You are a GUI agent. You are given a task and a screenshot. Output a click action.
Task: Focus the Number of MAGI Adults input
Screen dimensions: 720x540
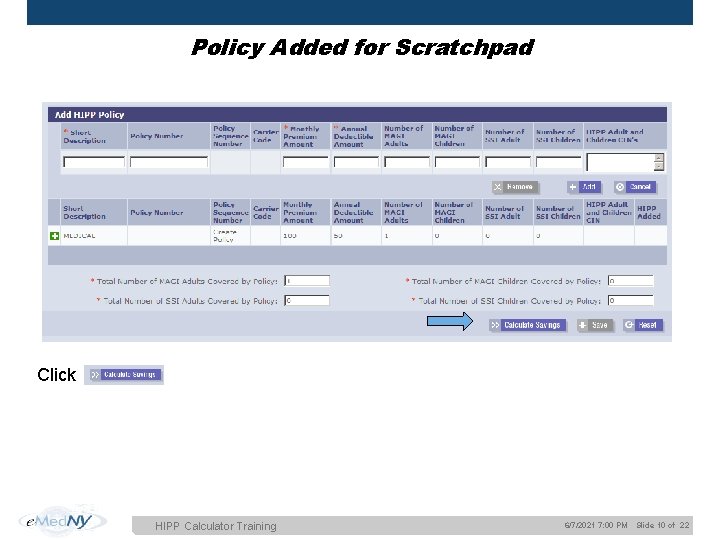pos(406,162)
